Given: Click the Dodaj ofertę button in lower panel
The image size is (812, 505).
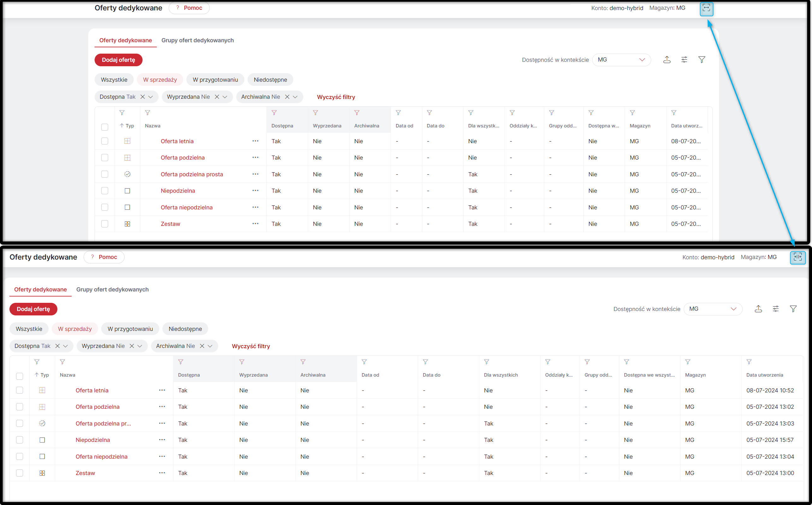Looking at the screenshot, I should pyautogui.click(x=33, y=309).
